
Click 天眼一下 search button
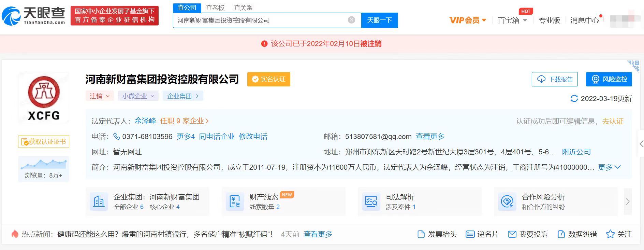pos(379,20)
